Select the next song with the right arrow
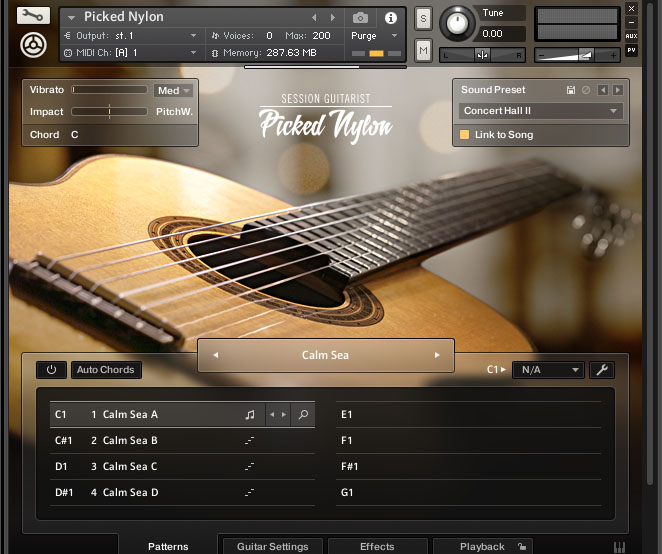662x554 pixels. [x=437, y=355]
